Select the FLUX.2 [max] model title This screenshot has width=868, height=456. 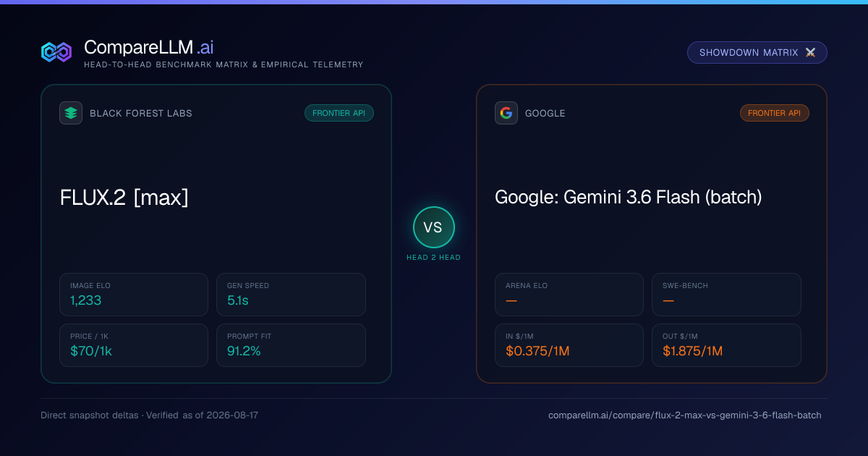pyautogui.click(x=124, y=197)
